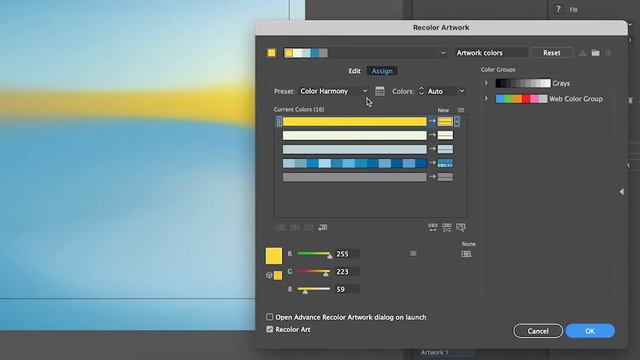The image size is (640, 360).
Task: Click the out-of-web-color warning cube icon
Action: pyautogui.click(x=269, y=276)
